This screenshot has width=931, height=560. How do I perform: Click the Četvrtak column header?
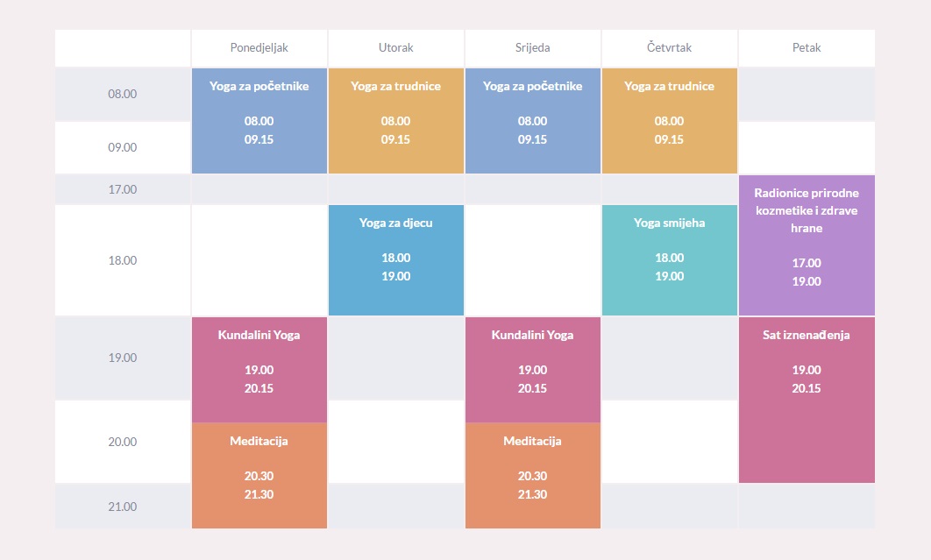669,48
